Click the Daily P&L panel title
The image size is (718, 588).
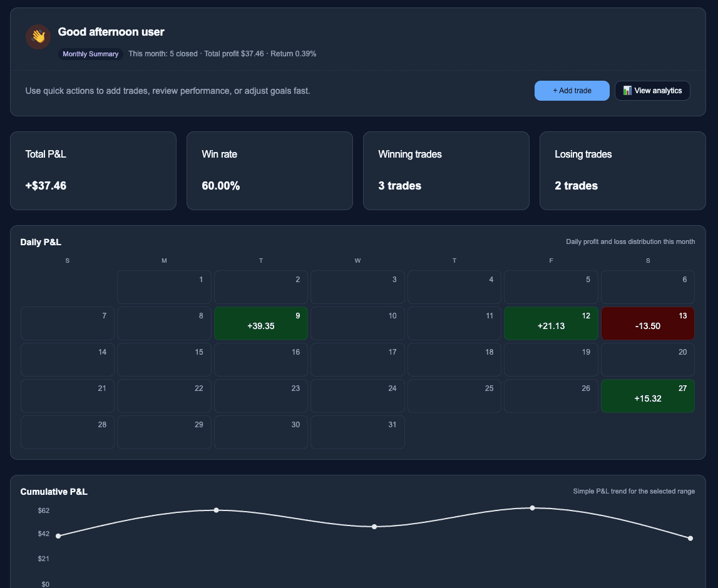[x=41, y=242]
